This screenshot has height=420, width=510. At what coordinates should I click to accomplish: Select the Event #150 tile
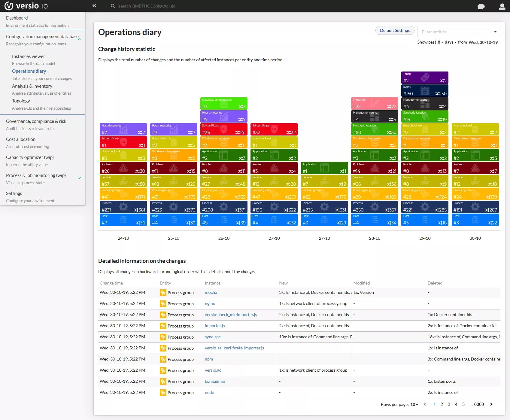pos(425,90)
